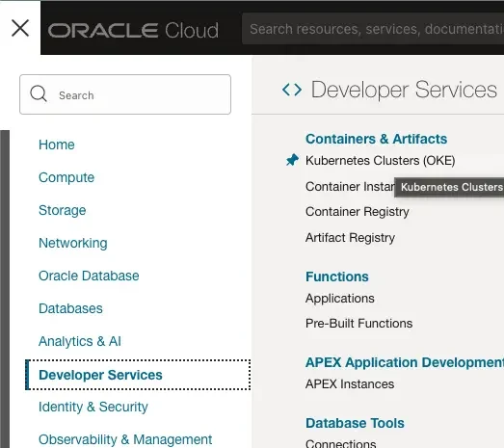Close the navigation menu with X icon
This screenshot has width=504, height=448.
coord(20,28)
